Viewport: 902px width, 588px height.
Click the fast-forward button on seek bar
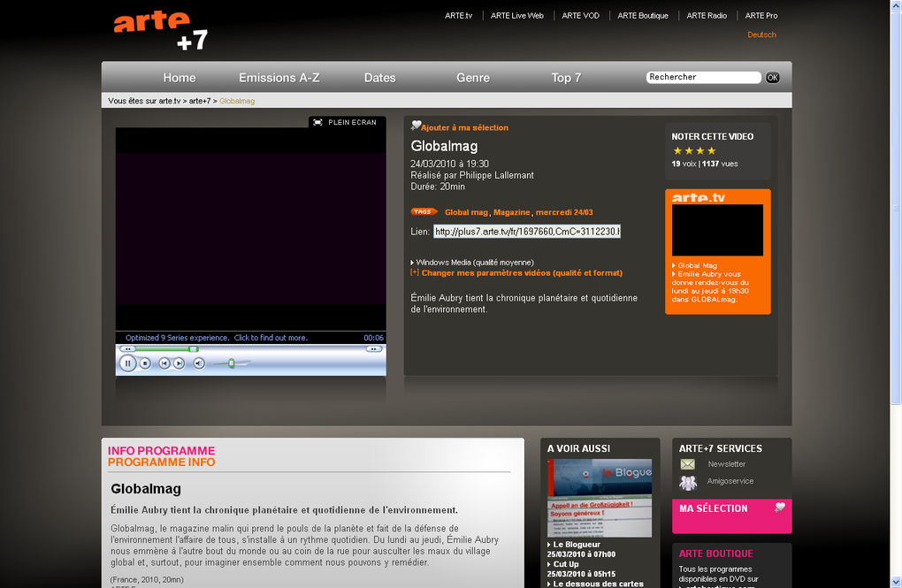pyautogui.click(x=374, y=348)
